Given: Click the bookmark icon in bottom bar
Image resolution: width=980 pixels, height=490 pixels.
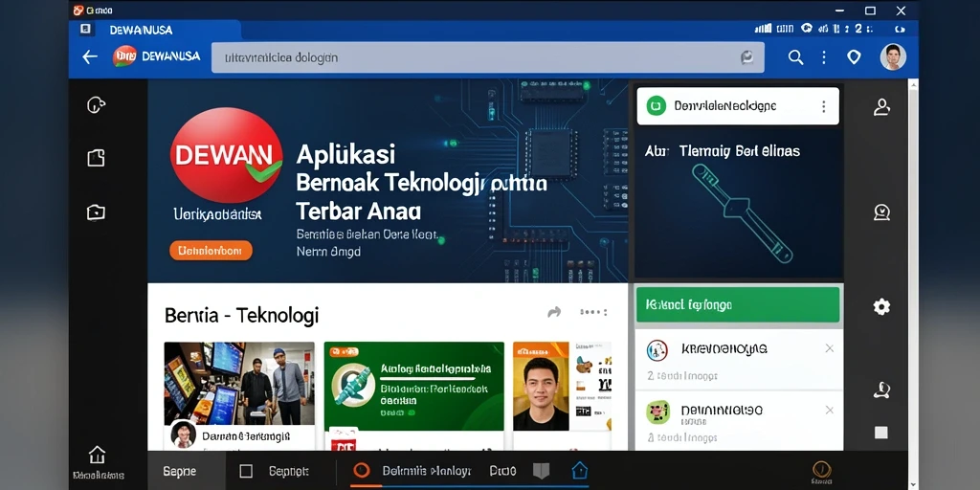Looking at the screenshot, I should 541,471.
